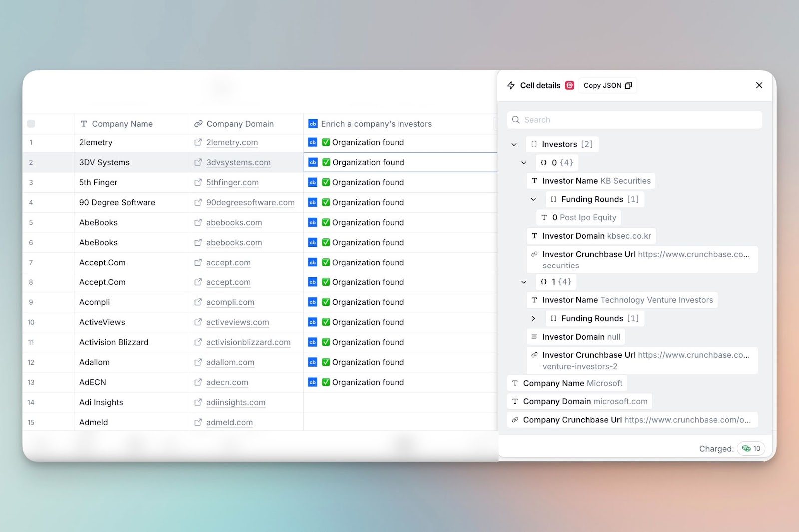This screenshot has height=532, width=799.
Task: Click Crunchbase icon in Acompli row
Action: tap(313, 302)
